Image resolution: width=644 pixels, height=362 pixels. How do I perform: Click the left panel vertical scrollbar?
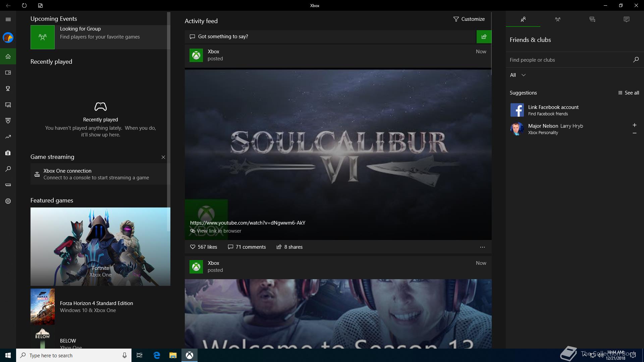point(169,122)
